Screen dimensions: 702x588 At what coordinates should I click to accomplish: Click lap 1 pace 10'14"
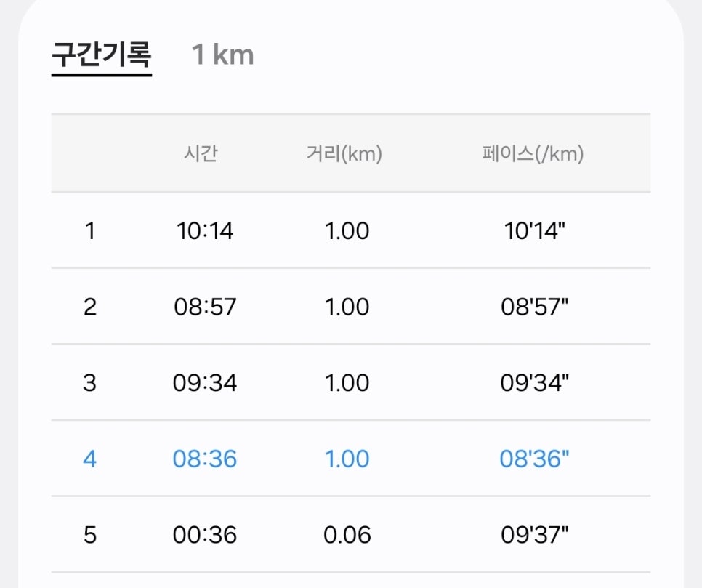pos(535,231)
